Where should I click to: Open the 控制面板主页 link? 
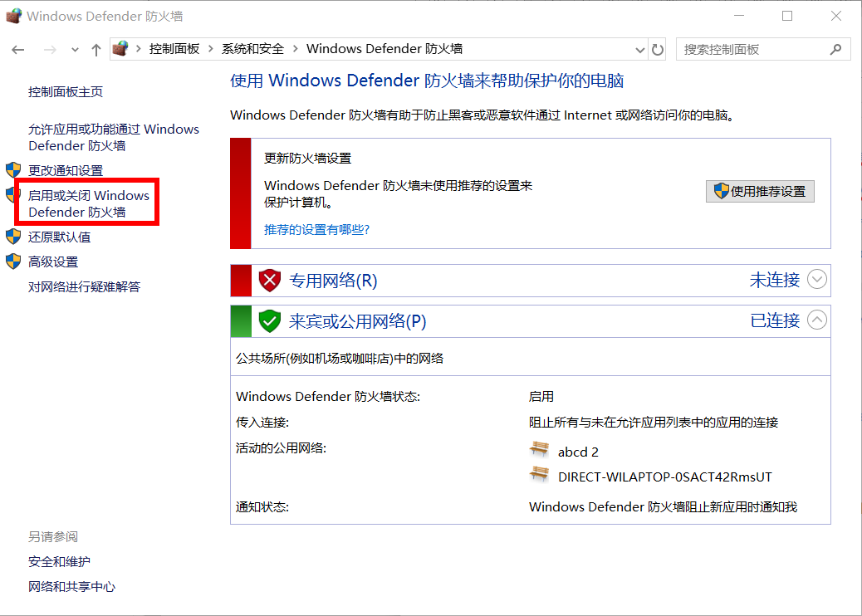(66, 92)
